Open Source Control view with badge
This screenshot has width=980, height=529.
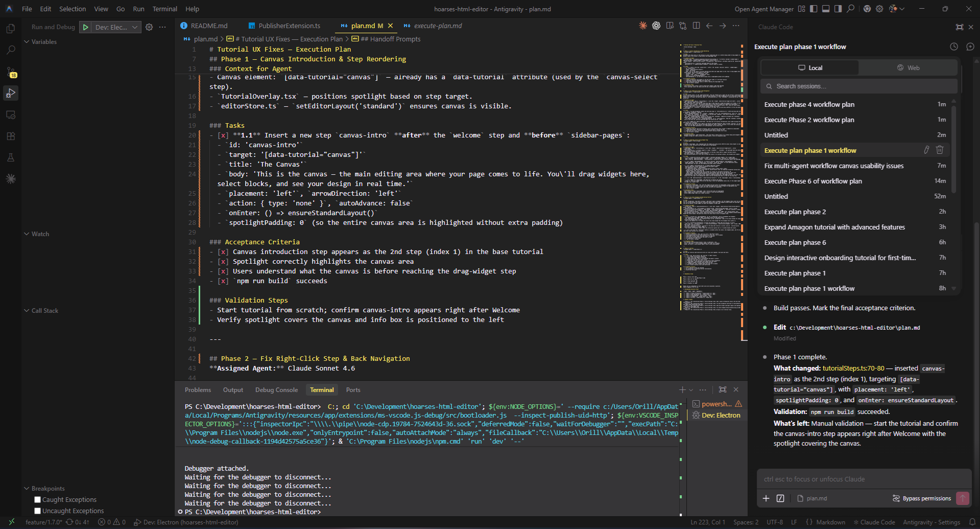point(11,72)
